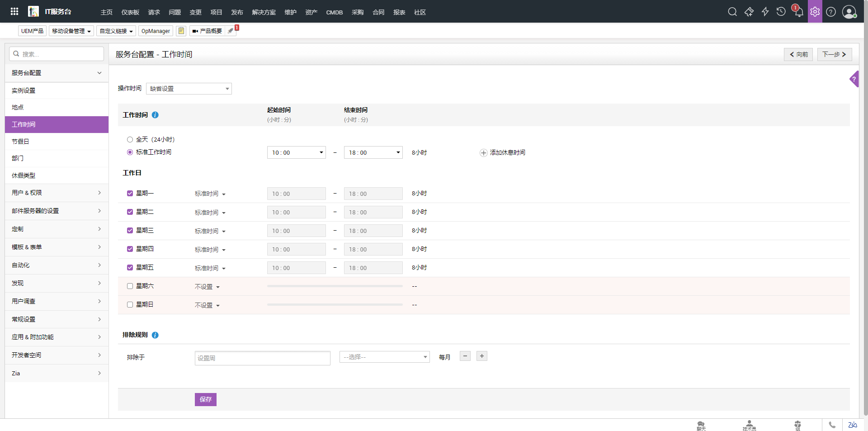Viewport: 868px width, 431px height.
Task: Enable the 星期六 checkbox
Action: pos(130,286)
